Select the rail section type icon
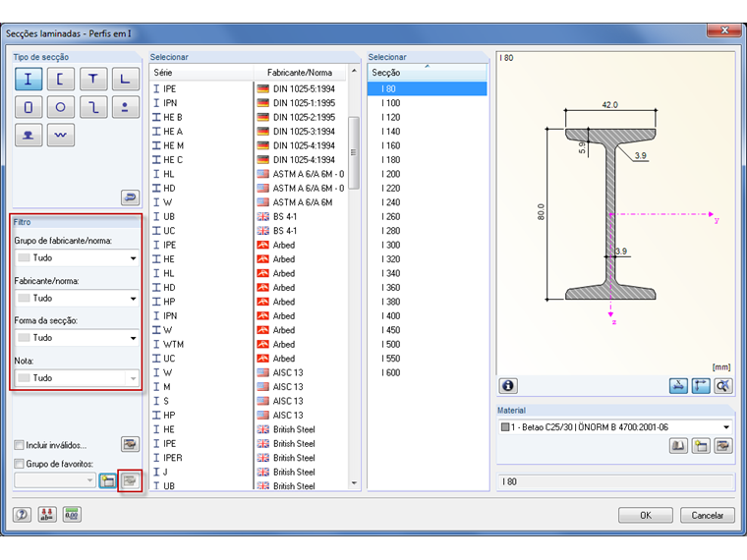Image resolution: width=747 pixels, height=560 pixels. 29,135
